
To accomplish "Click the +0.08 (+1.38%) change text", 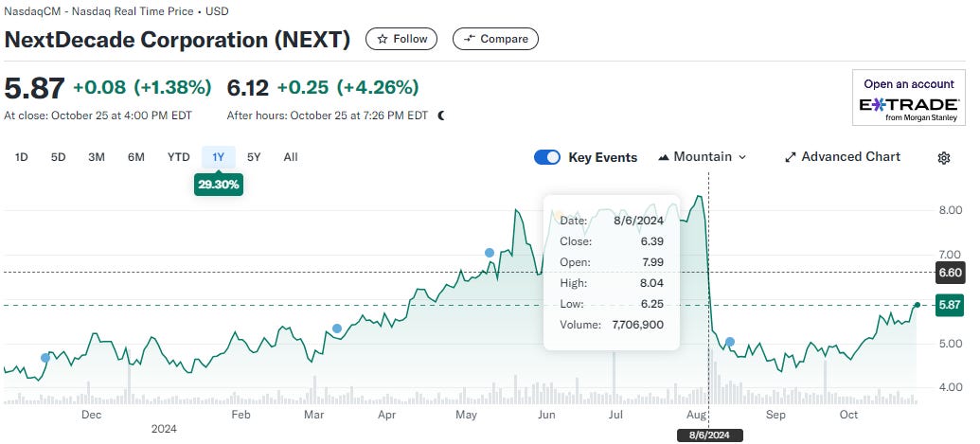I will coord(142,87).
